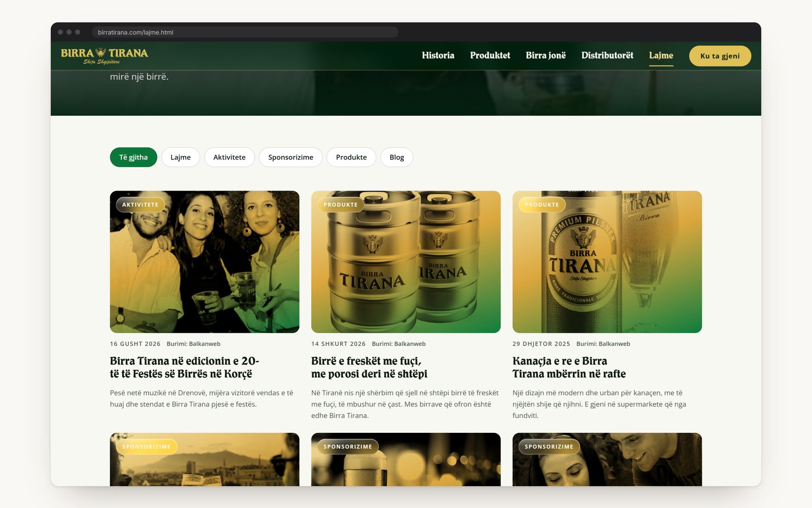Open article about Festës së Birrës në Korçë
Screen dimensions: 812x508
(185, 367)
